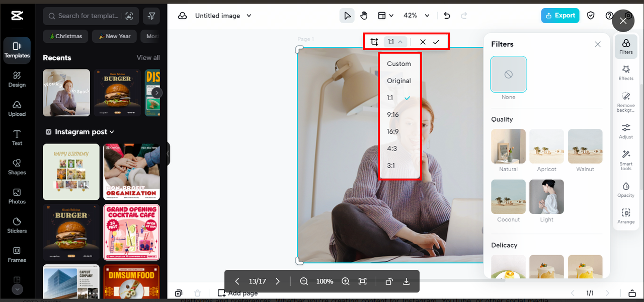
Task: Cancel the crop with the X icon
Action: 423,42
